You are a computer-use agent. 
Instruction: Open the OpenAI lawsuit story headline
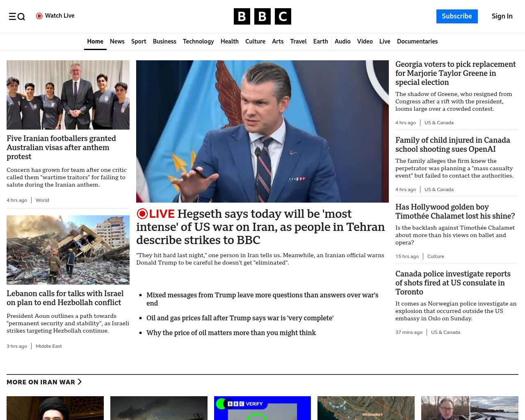452,144
